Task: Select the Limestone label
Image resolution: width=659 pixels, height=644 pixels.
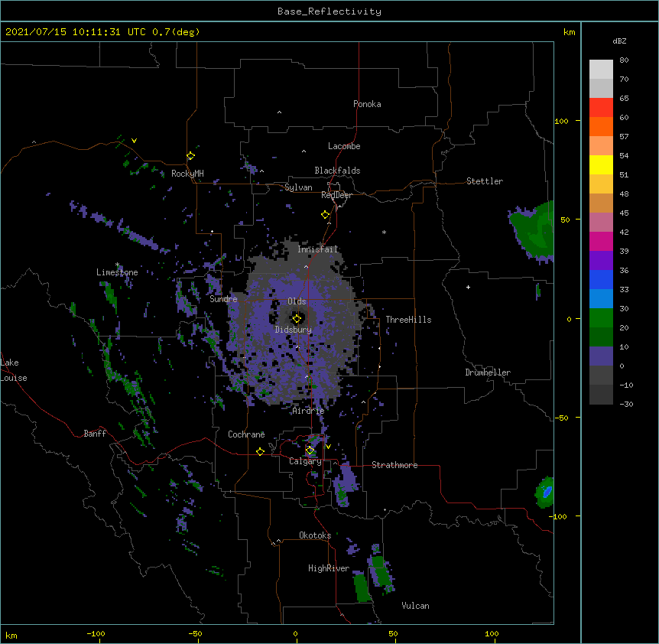Action: click(117, 272)
